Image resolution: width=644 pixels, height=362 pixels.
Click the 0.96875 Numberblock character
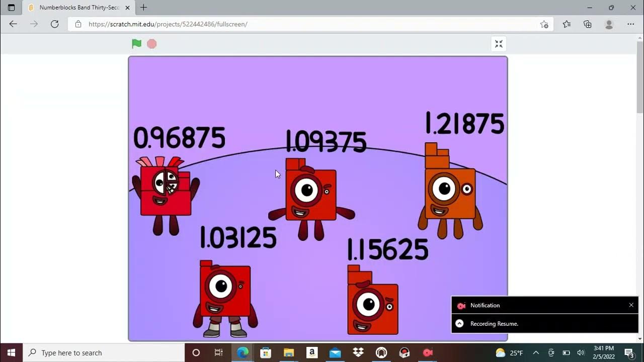click(165, 196)
